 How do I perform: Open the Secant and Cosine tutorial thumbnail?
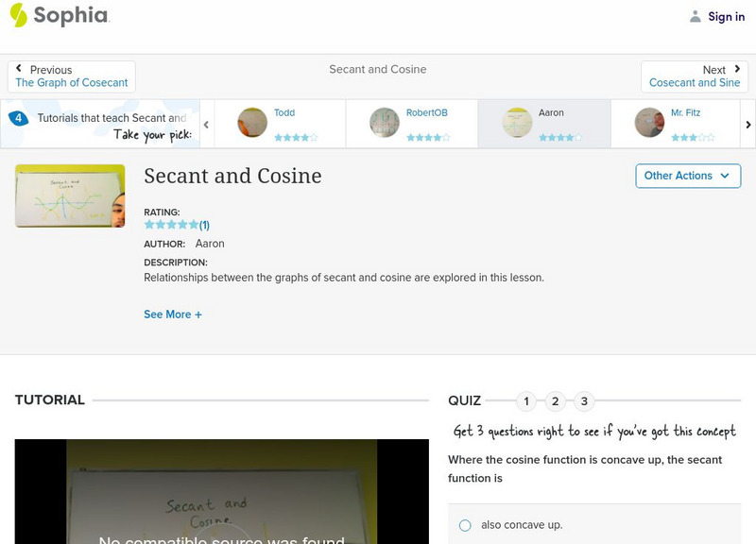coord(69,195)
